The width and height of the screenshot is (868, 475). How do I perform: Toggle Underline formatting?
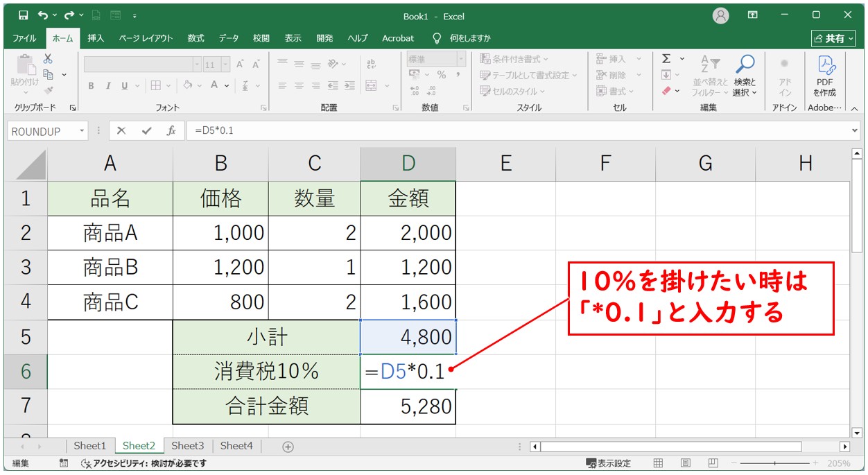point(125,86)
